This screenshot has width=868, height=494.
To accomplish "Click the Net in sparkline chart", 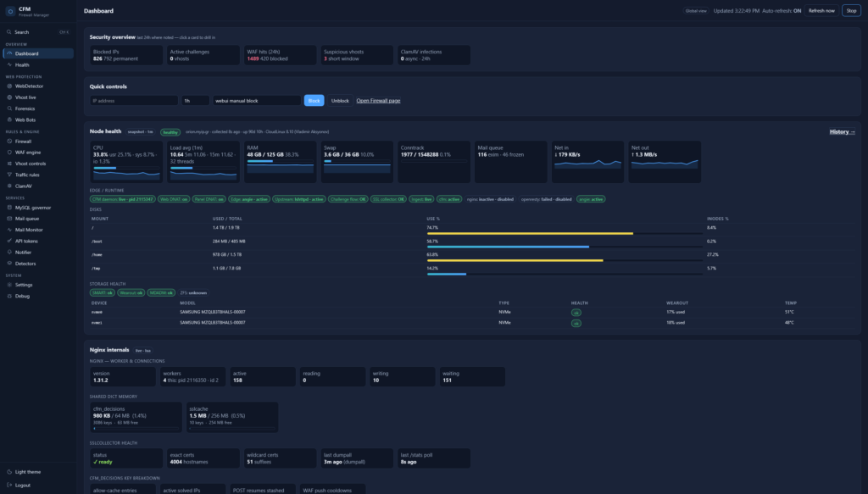I will pos(588,164).
